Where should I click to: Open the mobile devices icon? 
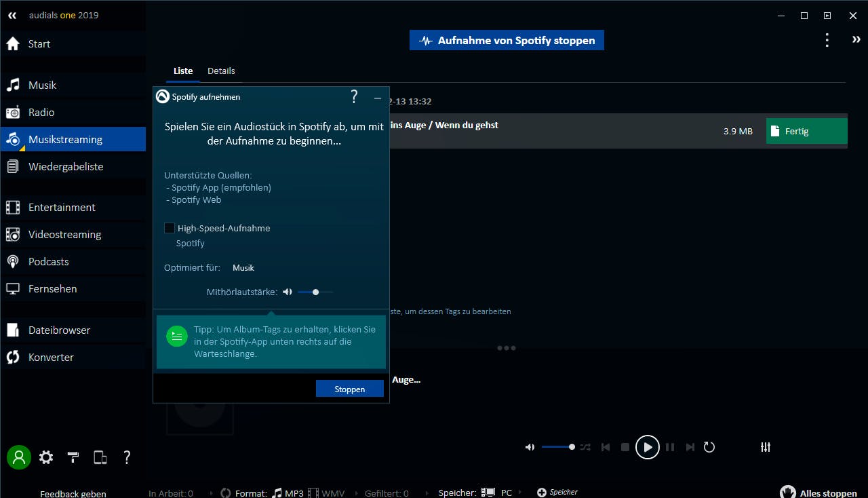click(100, 457)
